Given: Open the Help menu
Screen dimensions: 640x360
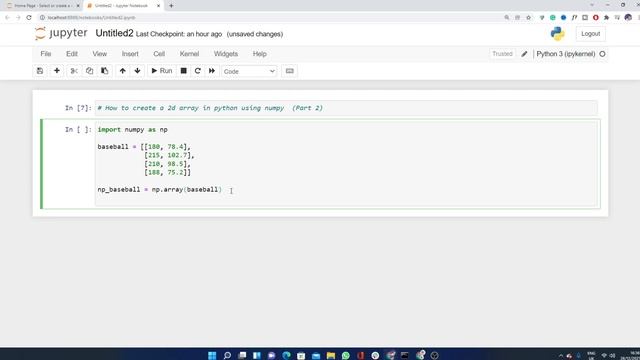Looking at the screenshot, I should (x=260, y=54).
